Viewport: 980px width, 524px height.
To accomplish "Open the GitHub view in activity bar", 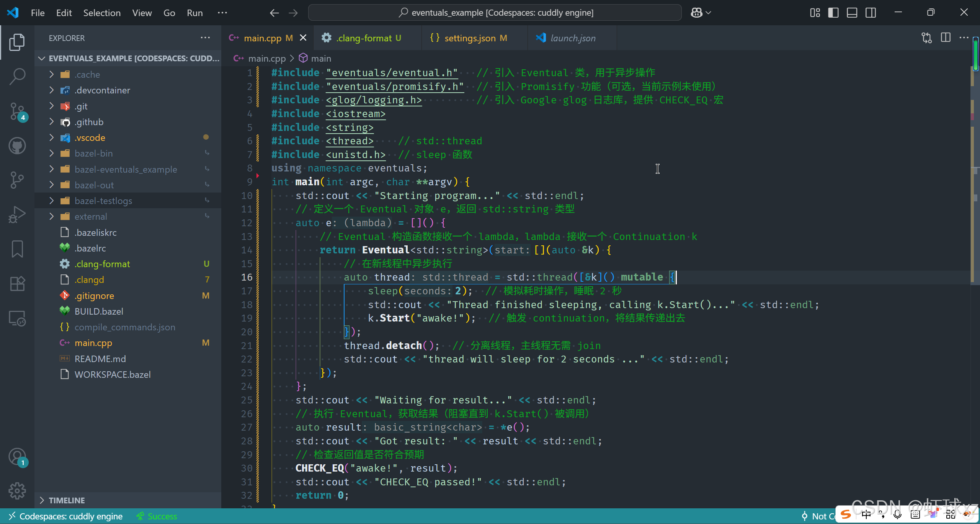I will tap(17, 146).
